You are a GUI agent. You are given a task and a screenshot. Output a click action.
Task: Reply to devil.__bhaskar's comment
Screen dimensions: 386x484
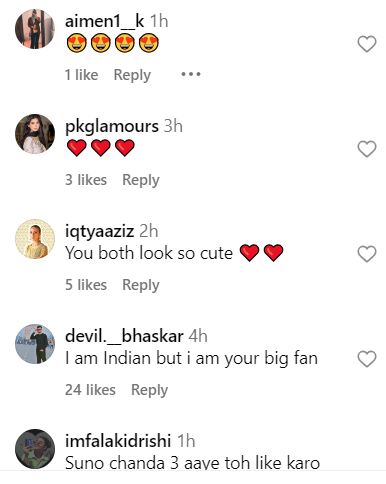tap(149, 390)
